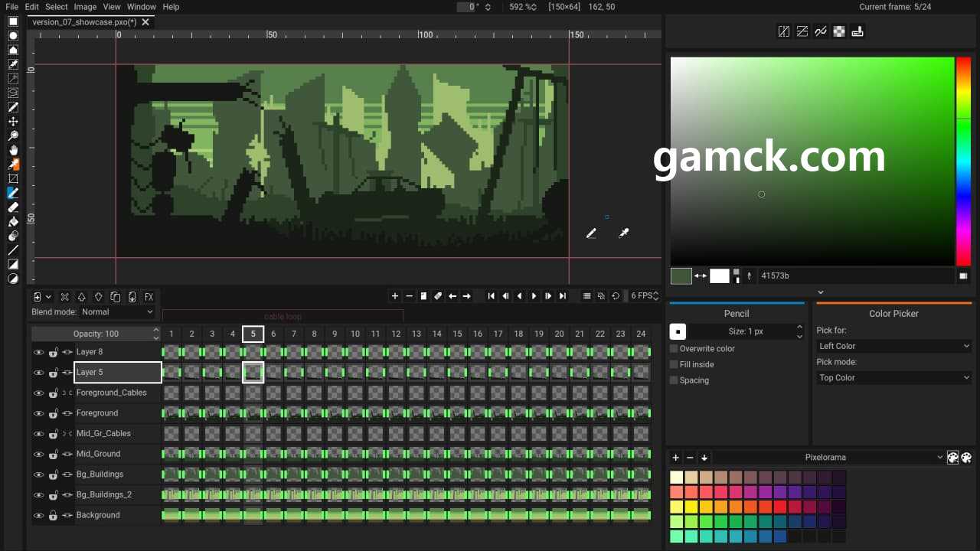Toggle lock on Bg_Buildings layer
Image resolution: width=980 pixels, height=551 pixels.
point(53,474)
